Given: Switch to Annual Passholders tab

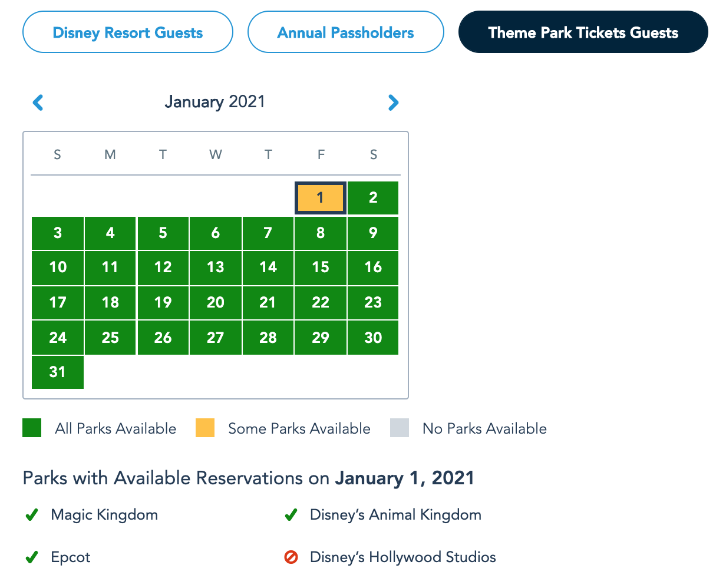Looking at the screenshot, I should pyautogui.click(x=345, y=32).
